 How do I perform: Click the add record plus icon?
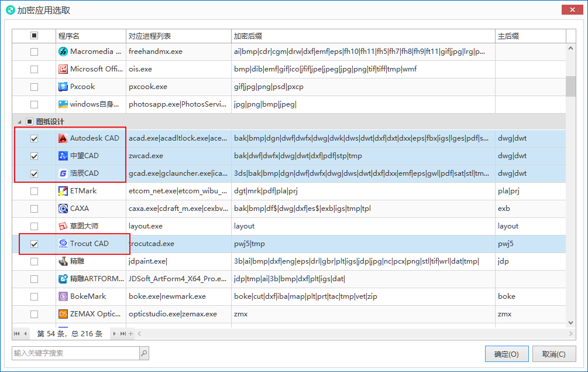pos(131,333)
